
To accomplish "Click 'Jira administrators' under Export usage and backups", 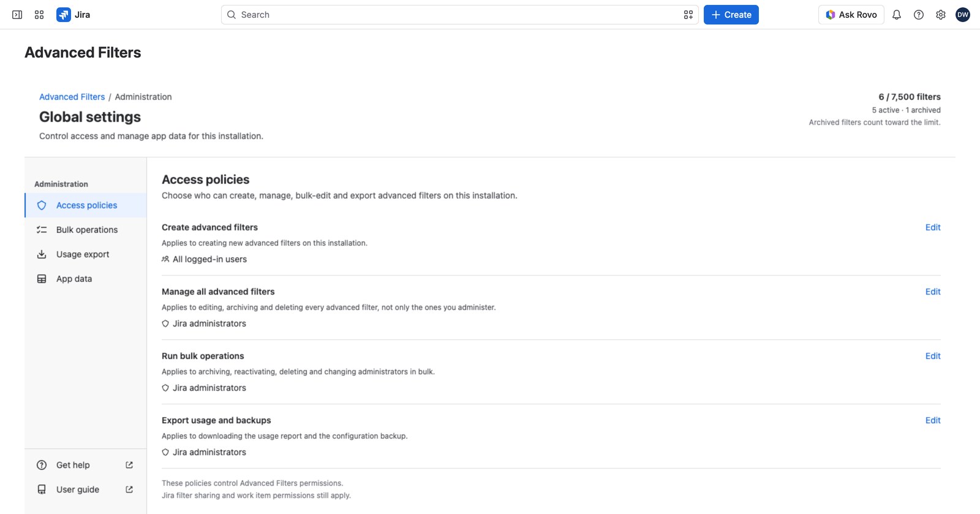I will pyautogui.click(x=209, y=452).
